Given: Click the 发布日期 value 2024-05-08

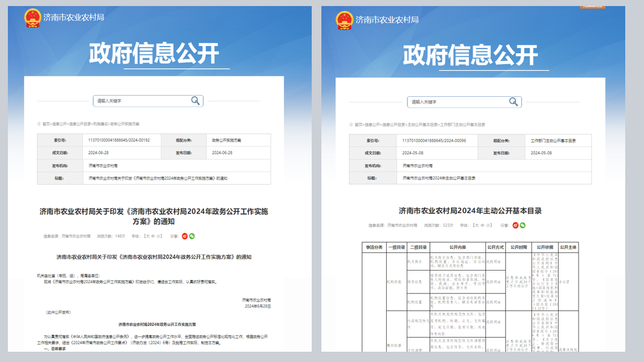Looking at the screenshot, I should (541, 153).
